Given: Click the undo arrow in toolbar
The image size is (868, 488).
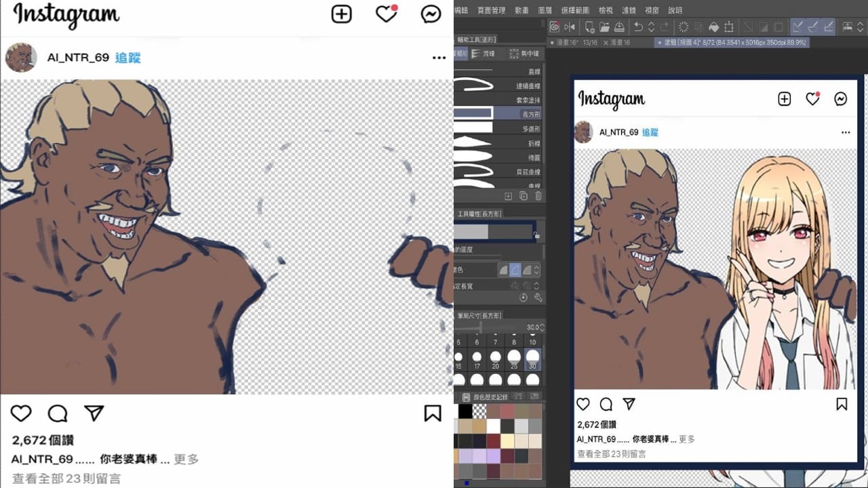Looking at the screenshot, I should point(638,27).
